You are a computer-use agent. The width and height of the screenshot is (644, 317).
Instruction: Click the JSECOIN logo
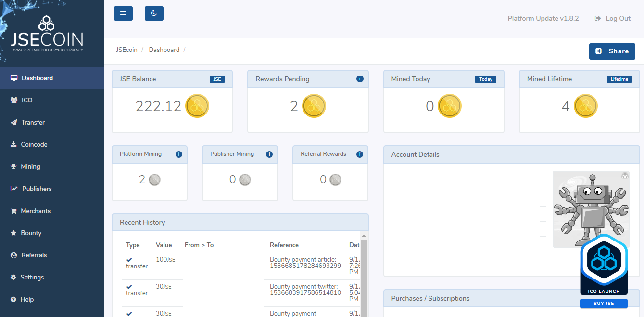point(47,34)
